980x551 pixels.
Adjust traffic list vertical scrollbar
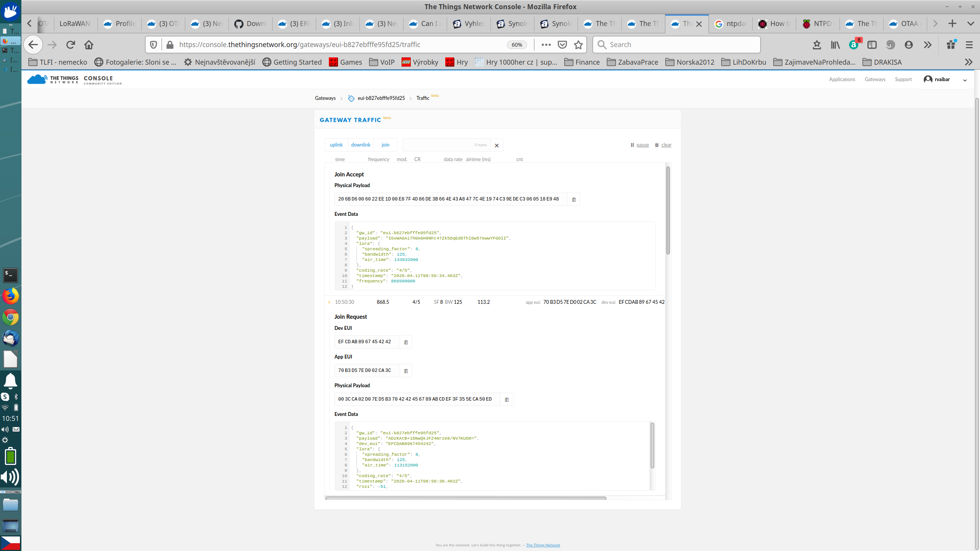point(668,210)
